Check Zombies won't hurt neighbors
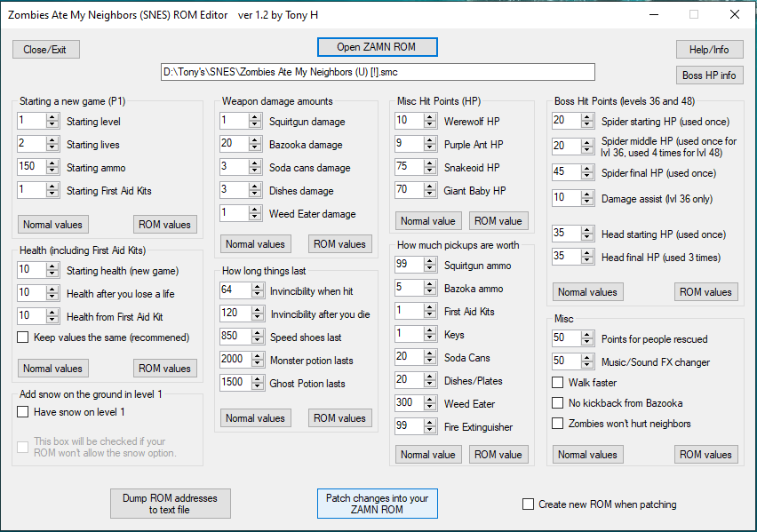Image resolution: width=757 pixels, height=532 pixels. [558, 424]
